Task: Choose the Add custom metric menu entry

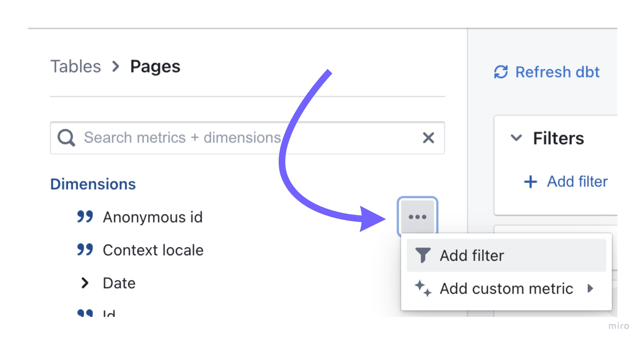Action: point(506,288)
